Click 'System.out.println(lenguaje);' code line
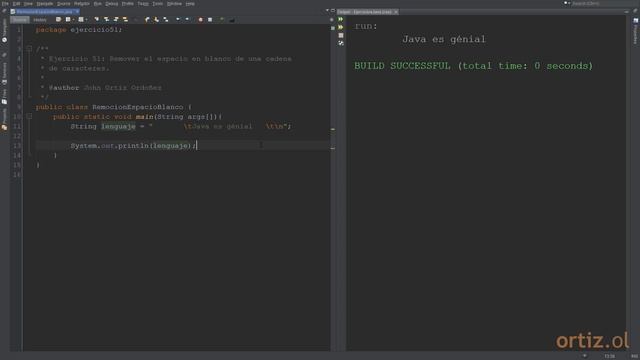This screenshot has height=360, width=640. pyautogui.click(x=133, y=146)
